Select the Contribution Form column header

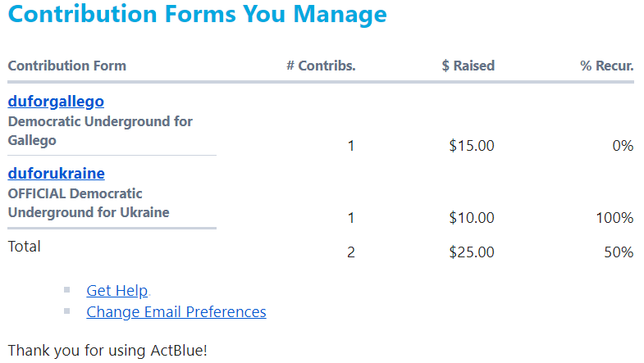(67, 66)
